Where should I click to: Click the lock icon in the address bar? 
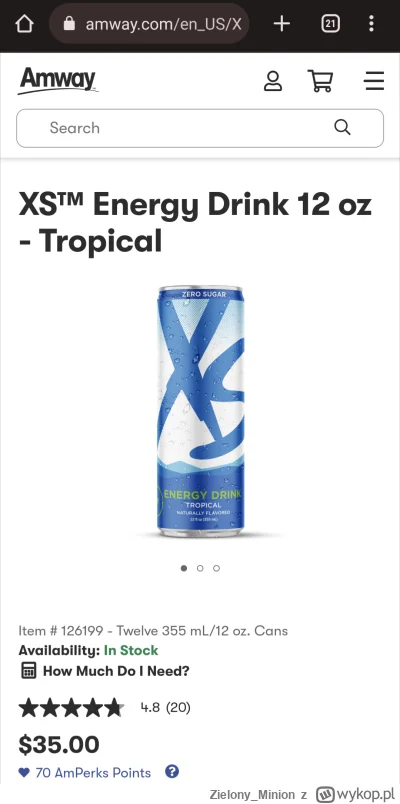(69, 24)
